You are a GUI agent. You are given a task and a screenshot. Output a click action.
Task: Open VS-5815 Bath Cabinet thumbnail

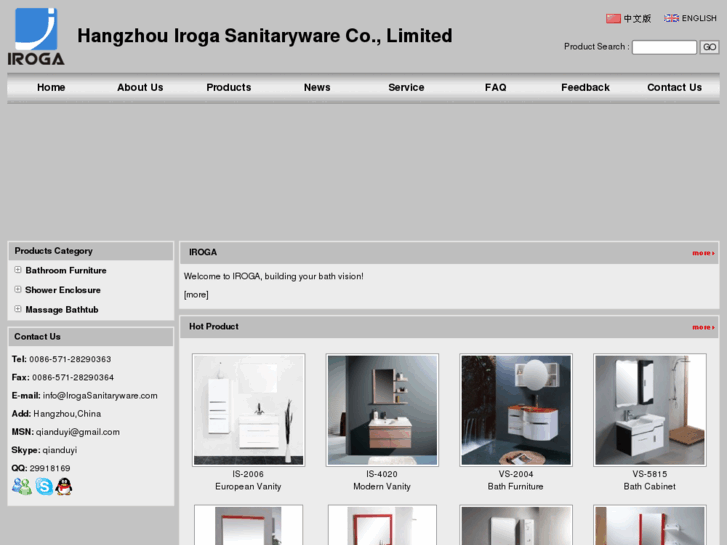(650, 410)
